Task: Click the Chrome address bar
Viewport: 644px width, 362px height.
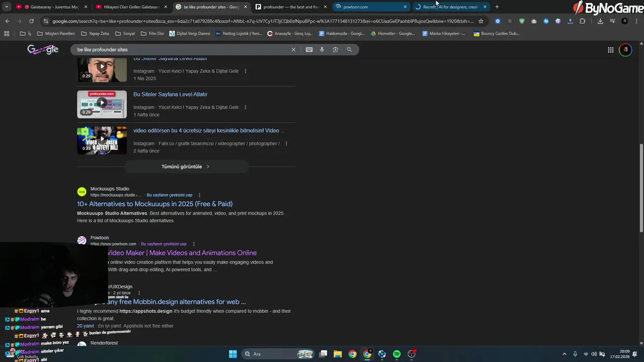Action: click(263, 21)
